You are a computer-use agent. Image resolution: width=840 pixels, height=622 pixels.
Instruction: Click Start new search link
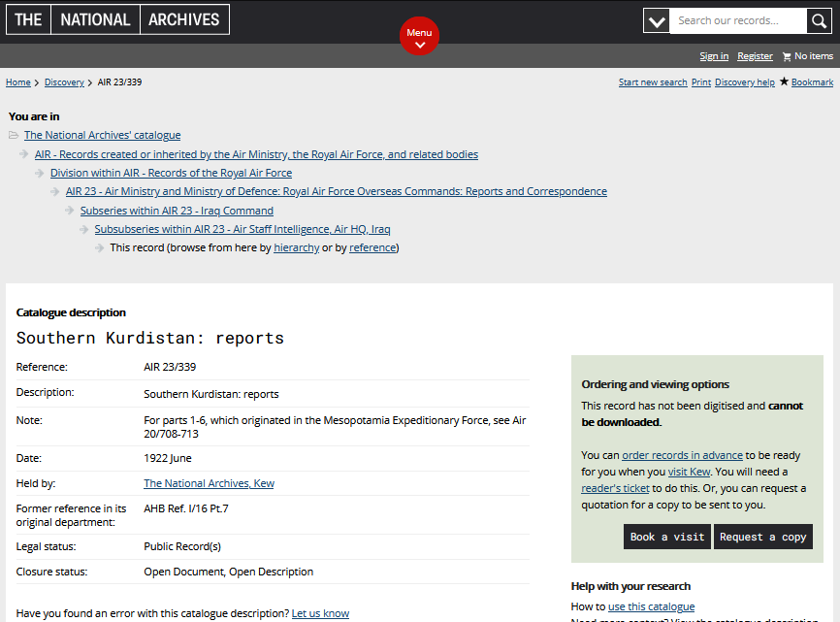coord(653,82)
